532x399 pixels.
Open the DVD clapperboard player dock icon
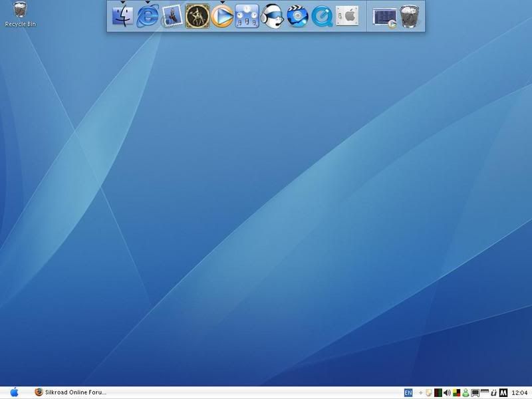pyautogui.click(x=297, y=16)
